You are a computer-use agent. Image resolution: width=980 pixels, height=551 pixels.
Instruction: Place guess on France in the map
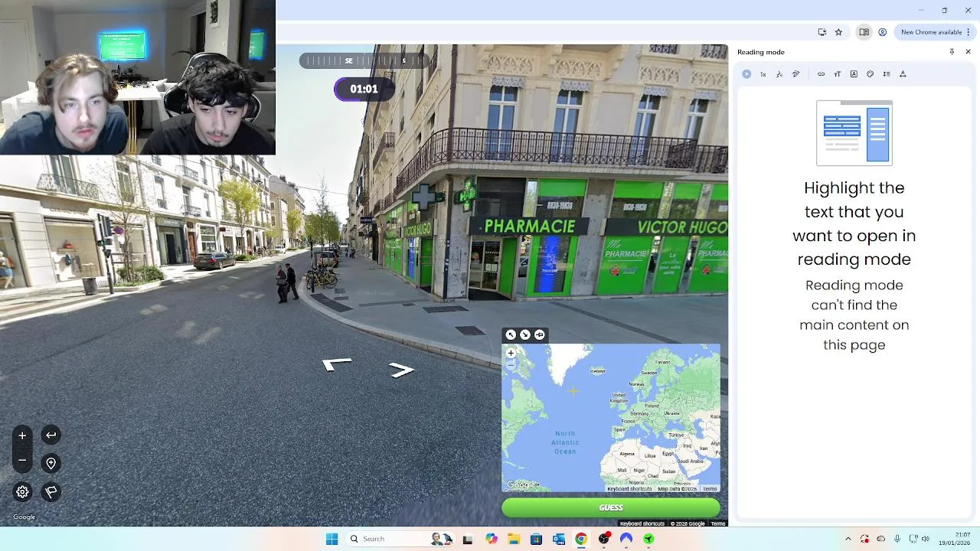pyautogui.click(x=628, y=421)
